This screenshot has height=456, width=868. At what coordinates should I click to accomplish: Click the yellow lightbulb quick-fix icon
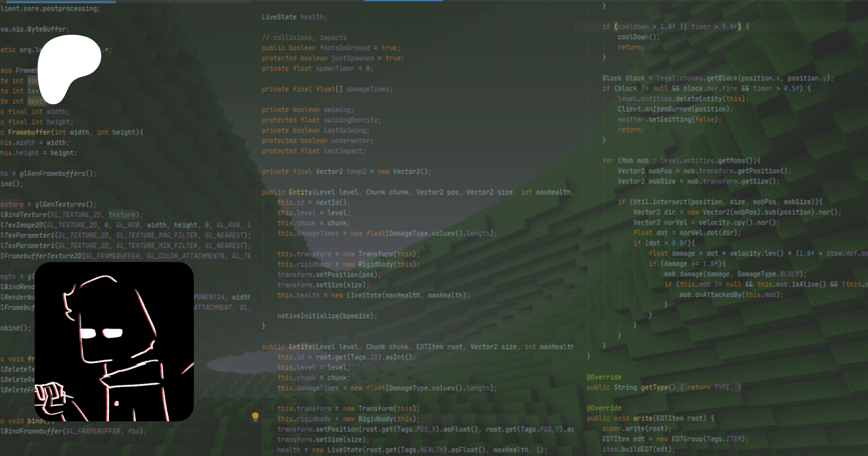255,416
